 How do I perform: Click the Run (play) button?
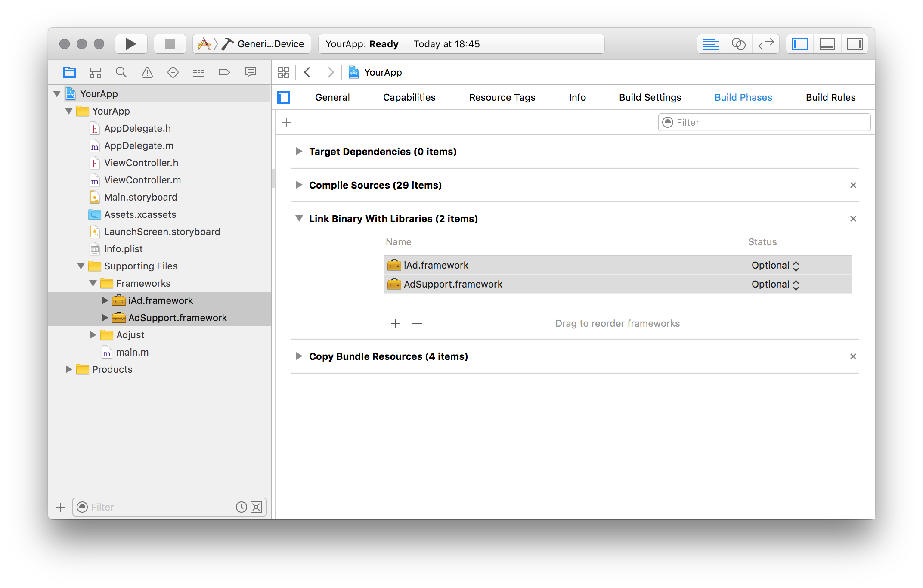[131, 44]
